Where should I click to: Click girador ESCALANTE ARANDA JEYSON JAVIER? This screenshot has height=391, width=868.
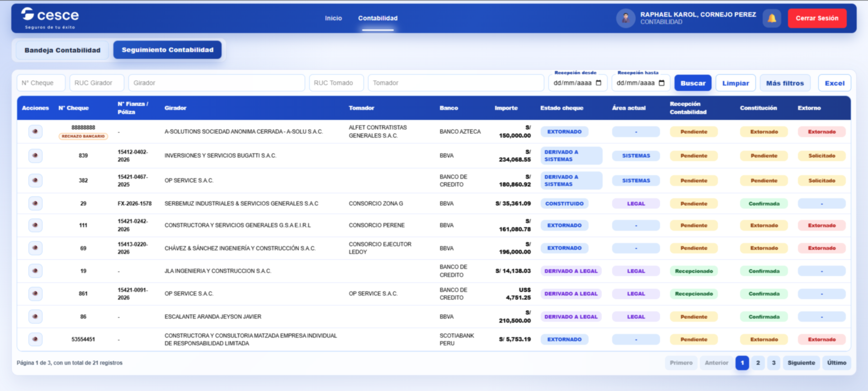coord(213,317)
